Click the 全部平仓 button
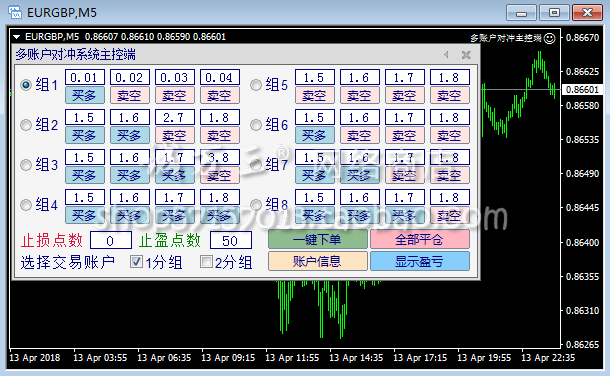The image size is (610, 376). click(420, 240)
